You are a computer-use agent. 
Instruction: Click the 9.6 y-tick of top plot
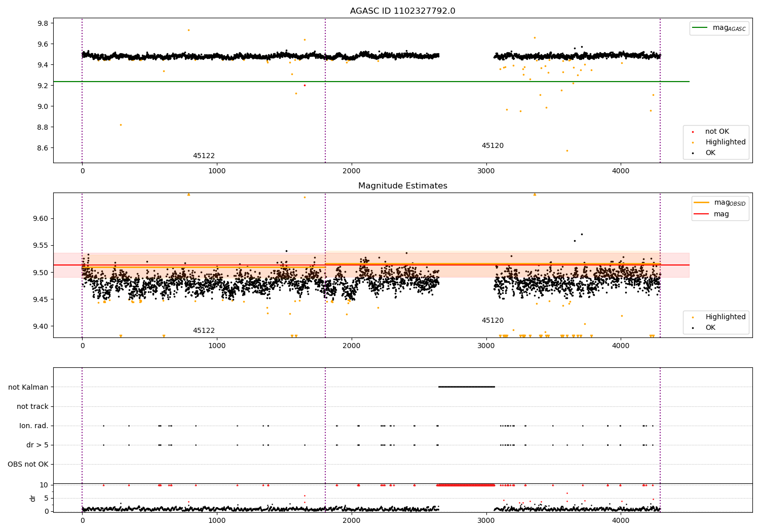click(x=43, y=45)
